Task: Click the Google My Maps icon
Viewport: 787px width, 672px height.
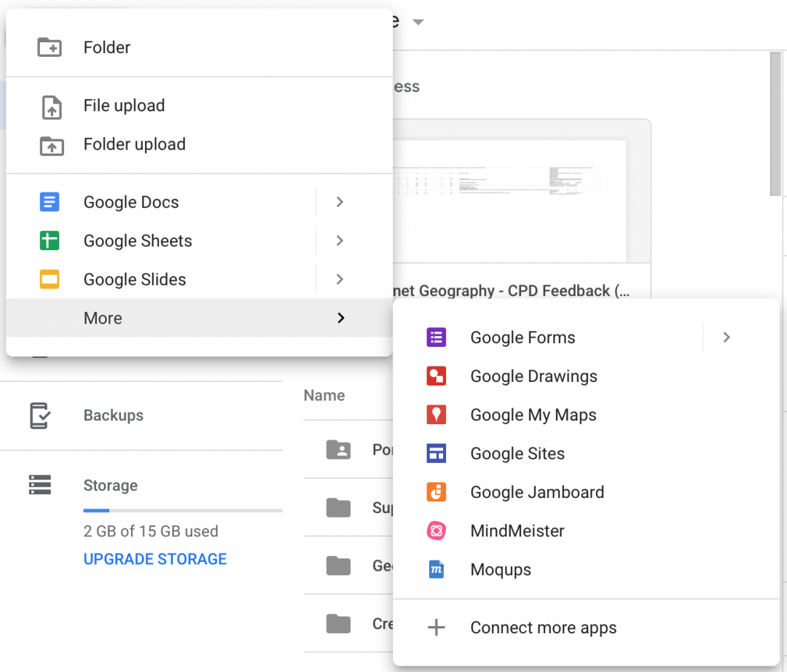Action: pyautogui.click(x=435, y=414)
